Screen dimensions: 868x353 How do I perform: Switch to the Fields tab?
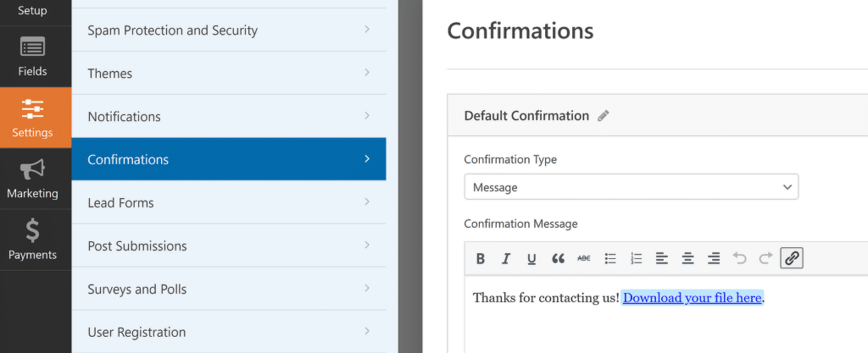[x=32, y=57]
